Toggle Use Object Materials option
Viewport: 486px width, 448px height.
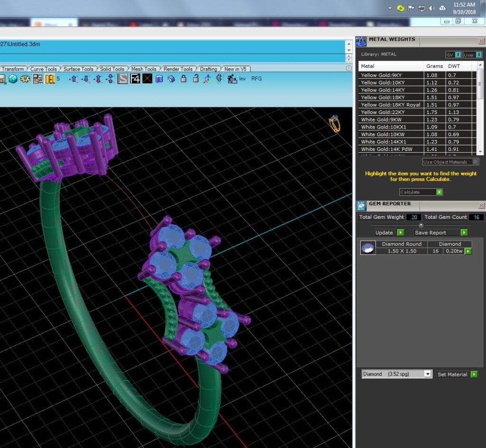click(450, 162)
